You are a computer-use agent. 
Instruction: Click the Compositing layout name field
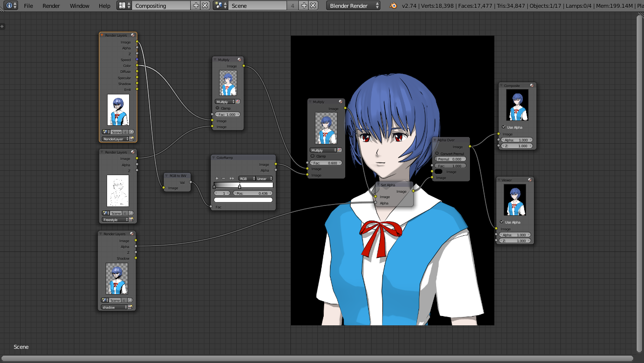(161, 6)
